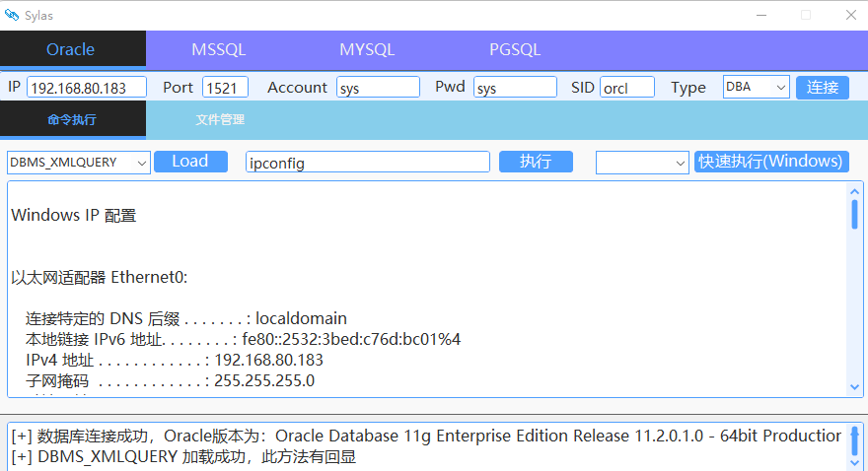Click the 'Windows IP 配置' output line

[74, 215]
